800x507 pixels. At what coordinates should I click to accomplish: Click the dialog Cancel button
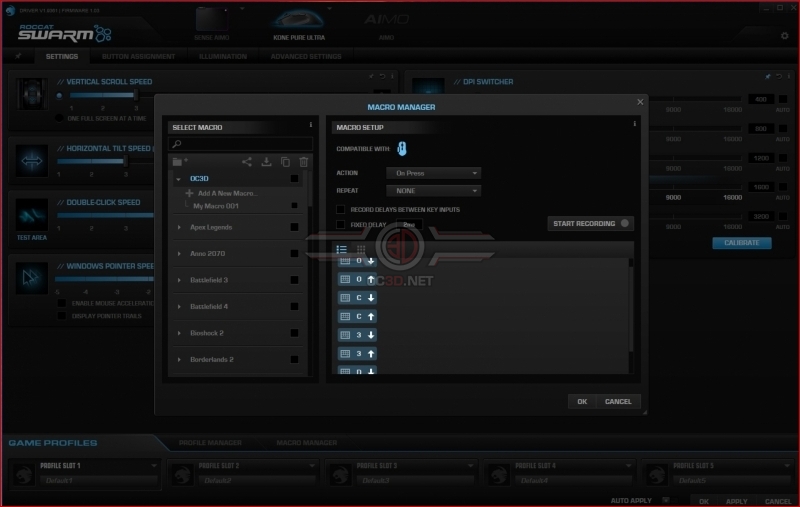[x=618, y=401]
